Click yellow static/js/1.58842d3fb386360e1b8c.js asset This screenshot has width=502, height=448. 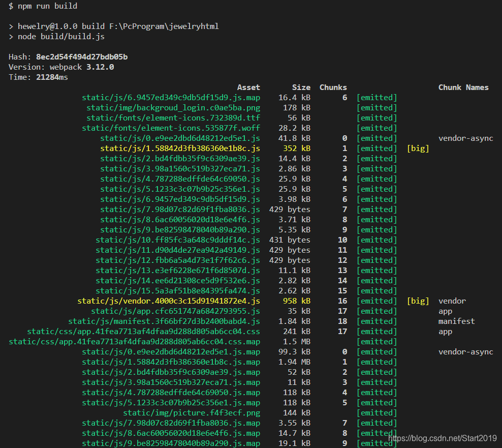tap(180, 148)
